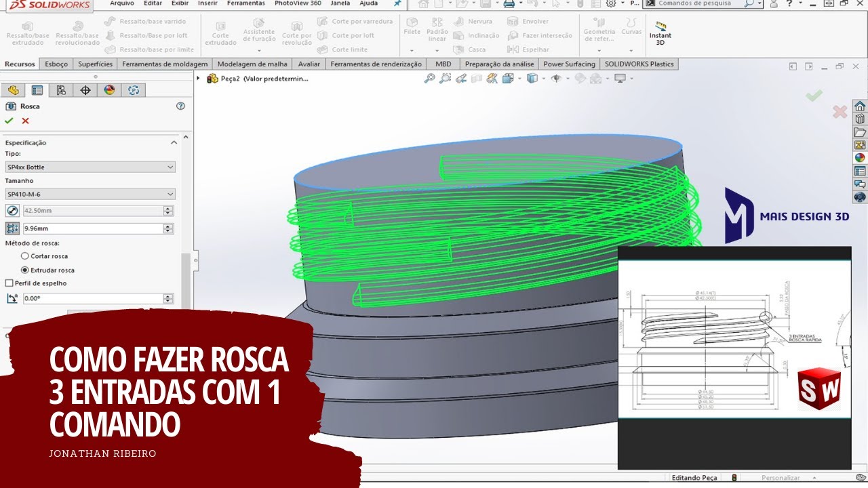Open the Arquivo menu
Screen dimensions: 868x488
click(x=122, y=3)
